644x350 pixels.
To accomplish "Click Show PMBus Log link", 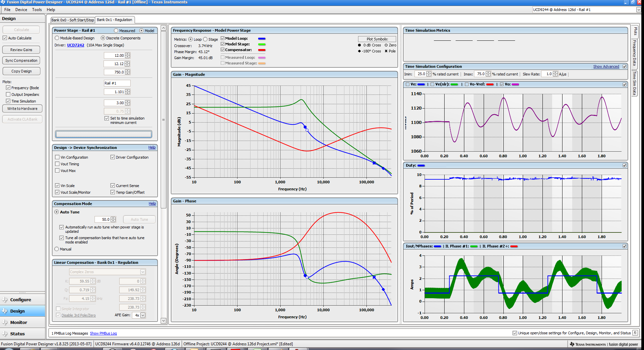I will point(103,333).
